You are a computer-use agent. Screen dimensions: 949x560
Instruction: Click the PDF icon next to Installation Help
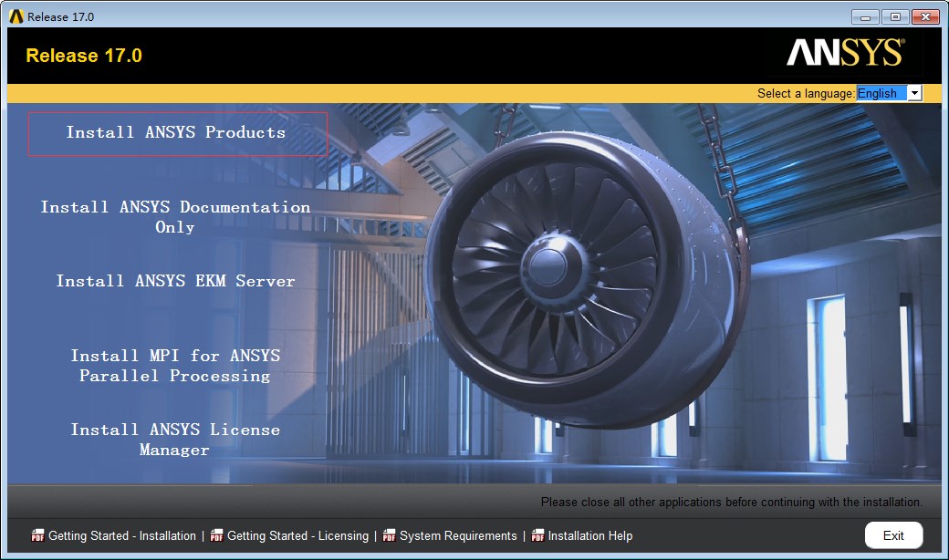pos(537,535)
